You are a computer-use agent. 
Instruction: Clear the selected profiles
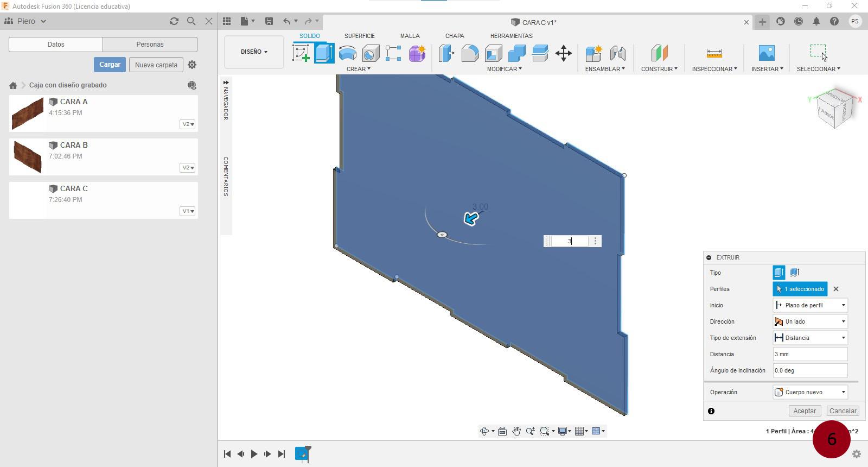(836, 289)
